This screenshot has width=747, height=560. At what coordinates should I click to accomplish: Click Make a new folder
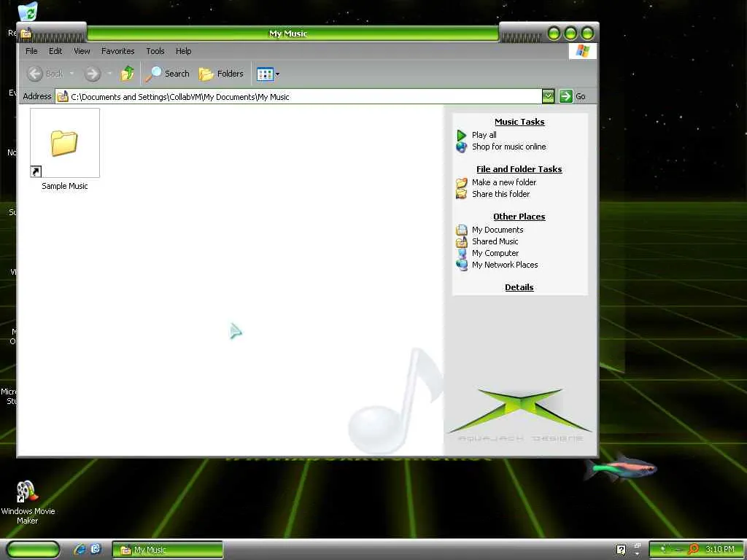[x=504, y=182]
